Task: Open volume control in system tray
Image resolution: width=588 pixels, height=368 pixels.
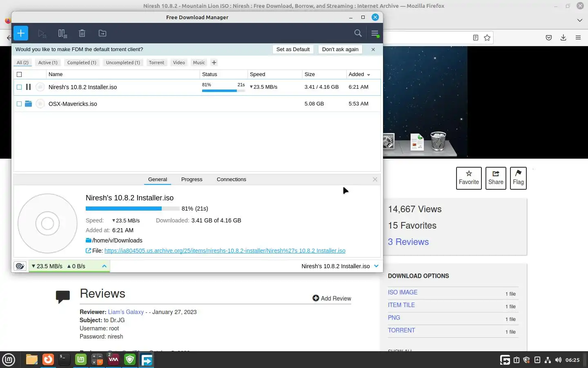Action: click(558, 360)
